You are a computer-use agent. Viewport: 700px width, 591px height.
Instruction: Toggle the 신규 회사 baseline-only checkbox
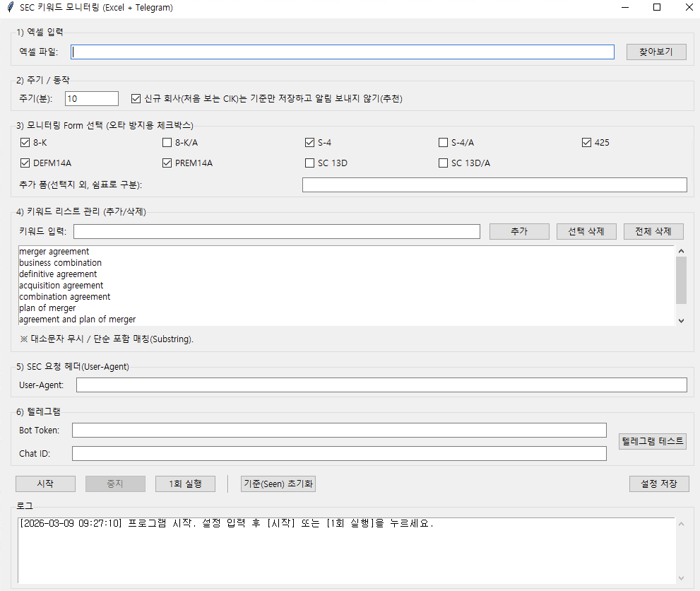point(136,98)
